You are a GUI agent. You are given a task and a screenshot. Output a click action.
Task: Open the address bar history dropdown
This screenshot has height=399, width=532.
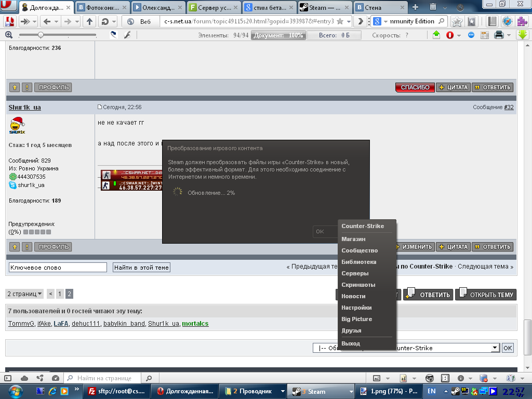pyautogui.click(x=349, y=22)
